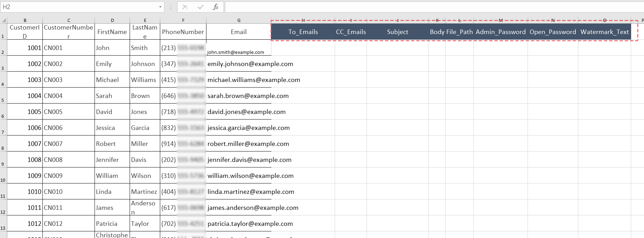The width and height of the screenshot is (644, 238).
Task: Select column C header
Action: point(69,20)
